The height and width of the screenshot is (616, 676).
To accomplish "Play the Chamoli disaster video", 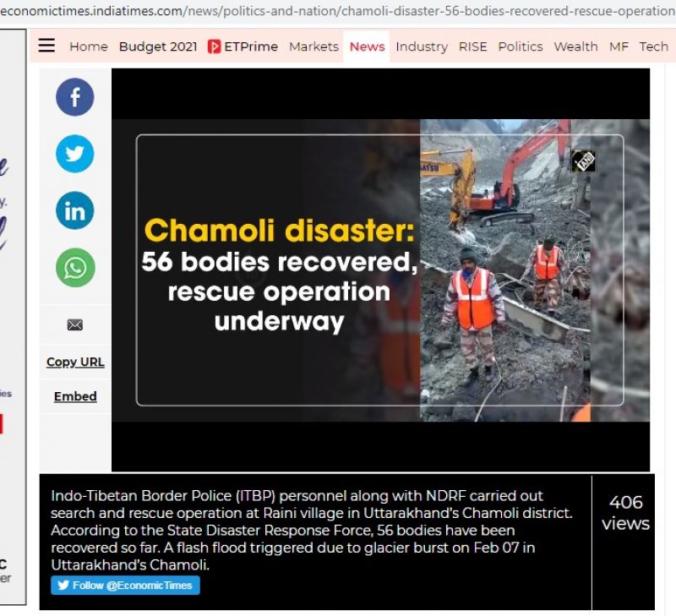I will [x=380, y=270].
